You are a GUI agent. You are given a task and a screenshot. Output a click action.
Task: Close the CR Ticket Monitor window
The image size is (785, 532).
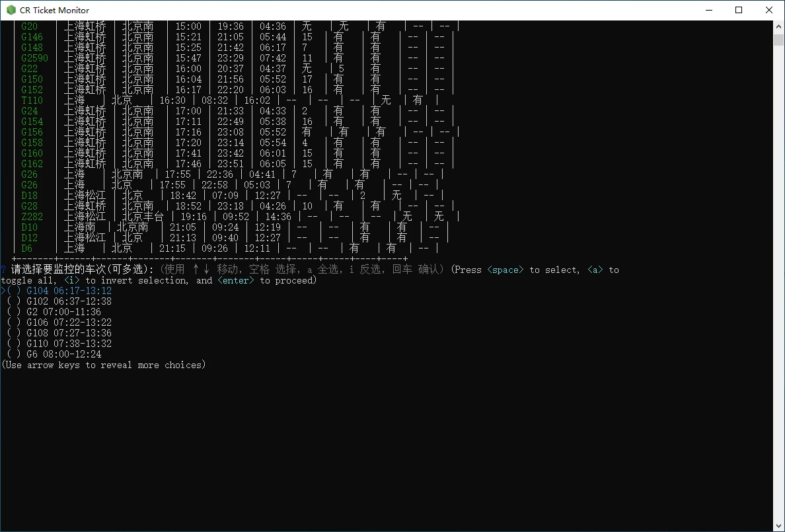[769, 10]
